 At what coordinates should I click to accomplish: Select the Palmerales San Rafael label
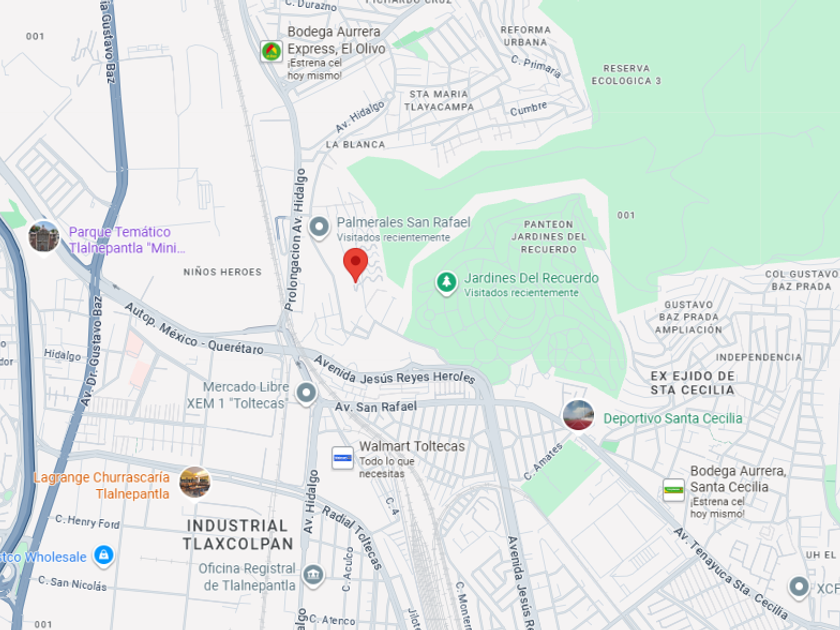click(403, 222)
